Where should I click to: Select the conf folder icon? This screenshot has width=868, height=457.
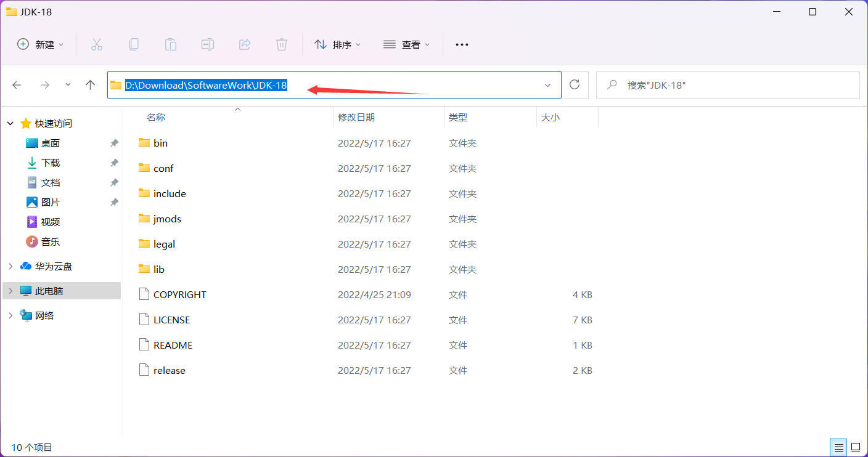[144, 168]
